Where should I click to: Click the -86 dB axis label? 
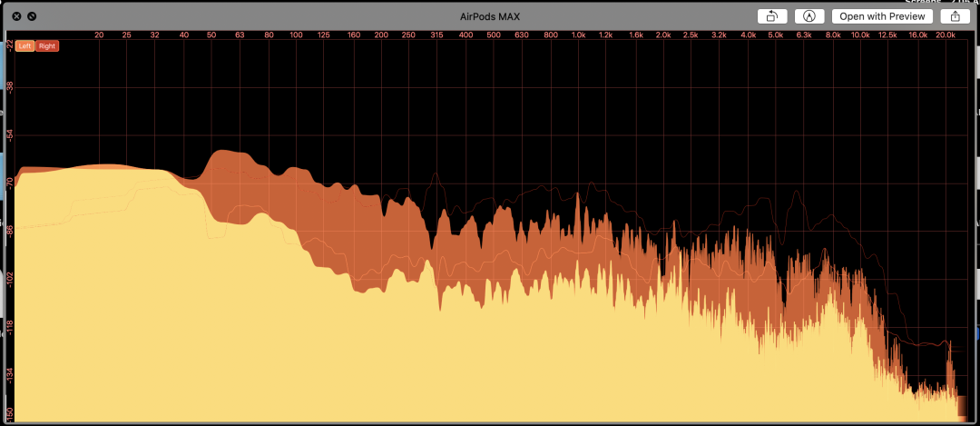[10, 231]
